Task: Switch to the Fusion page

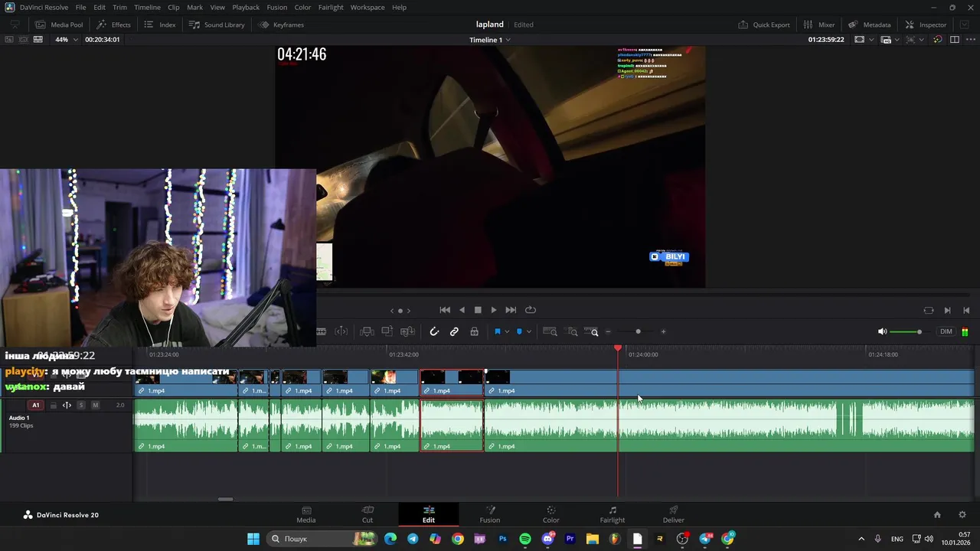Action: 490,515
